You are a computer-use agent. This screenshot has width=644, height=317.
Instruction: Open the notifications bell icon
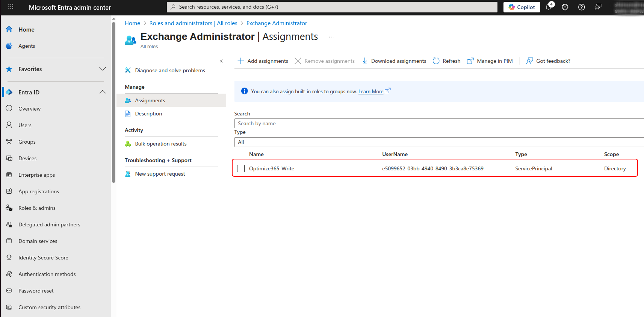[549, 7]
